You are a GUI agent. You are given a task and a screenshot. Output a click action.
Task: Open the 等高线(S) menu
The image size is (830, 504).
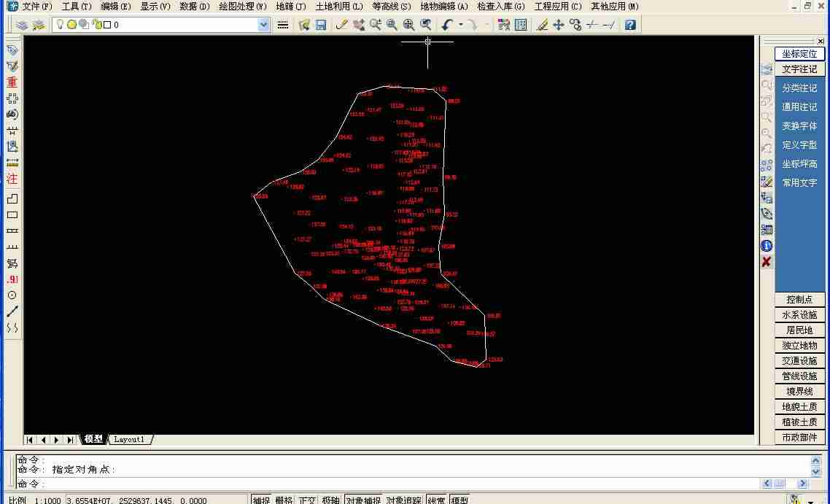[x=391, y=7]
